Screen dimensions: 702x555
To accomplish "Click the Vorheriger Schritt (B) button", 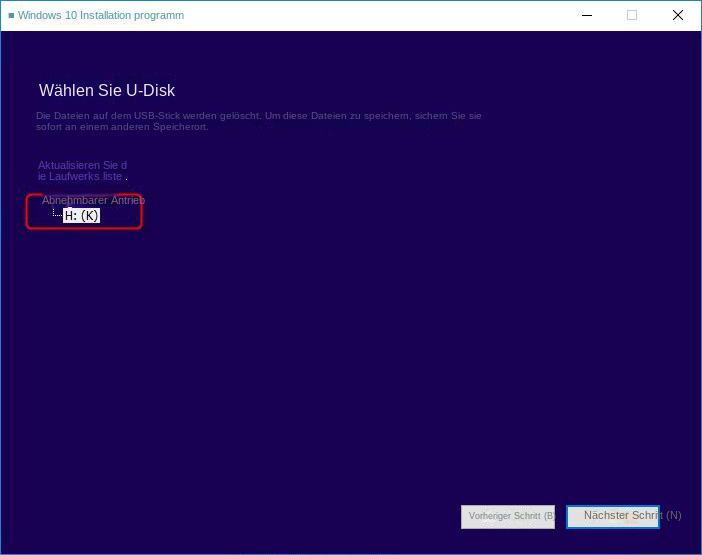I will [x=508, y=517].
